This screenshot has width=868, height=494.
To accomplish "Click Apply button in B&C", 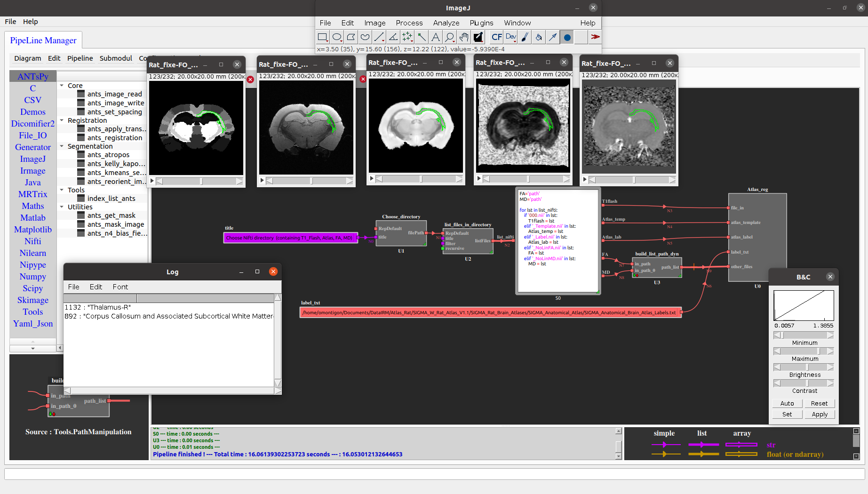I will [x=819, y=414].
